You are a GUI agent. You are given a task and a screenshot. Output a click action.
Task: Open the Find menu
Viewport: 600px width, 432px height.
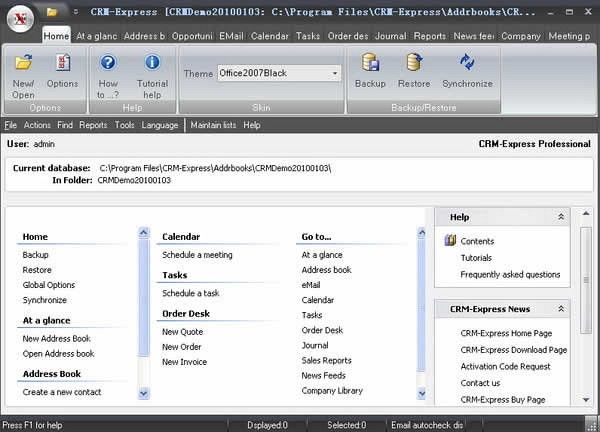[x=65, y=125]
